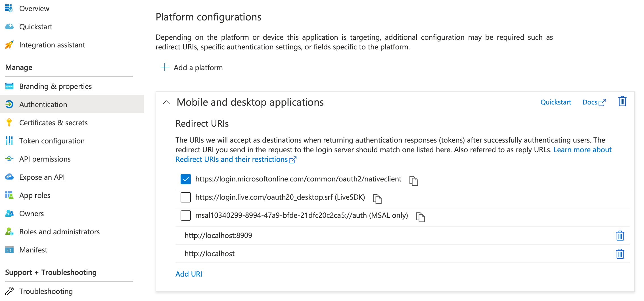The width and height of the screenshot is (644, 301).
Task: Copy the LiveSDK redirect URI
Action: (377, 198)
